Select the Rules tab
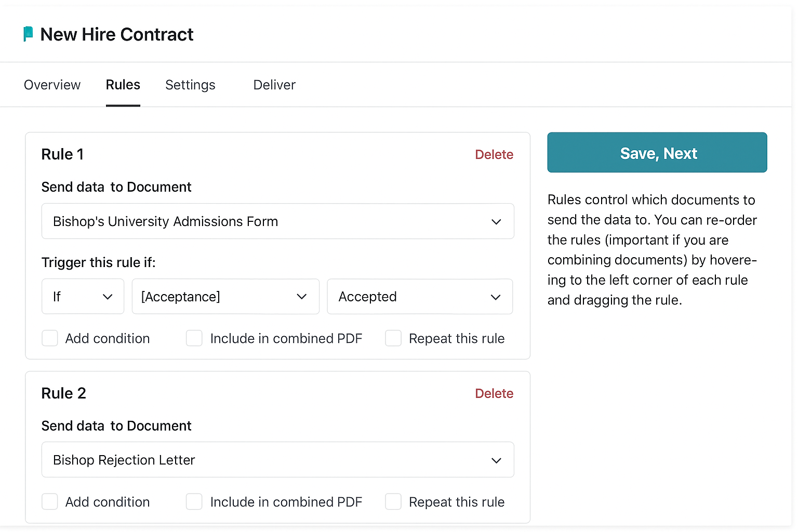 coord(123,85)
